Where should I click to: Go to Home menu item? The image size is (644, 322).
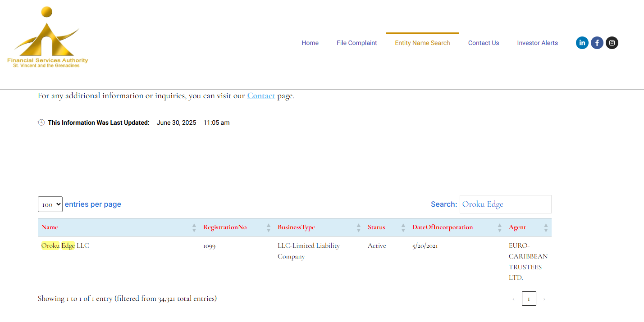click(310, 43)
